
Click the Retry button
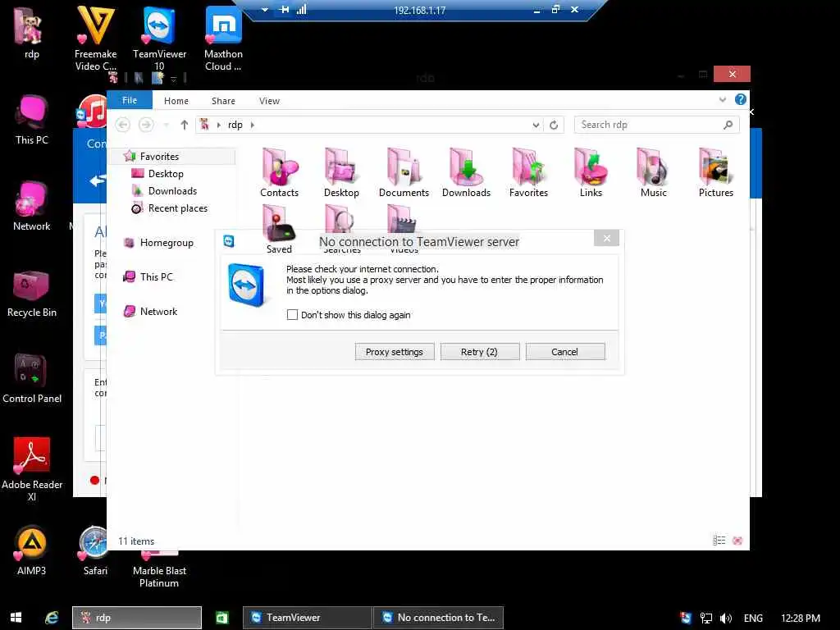point(479,352)
